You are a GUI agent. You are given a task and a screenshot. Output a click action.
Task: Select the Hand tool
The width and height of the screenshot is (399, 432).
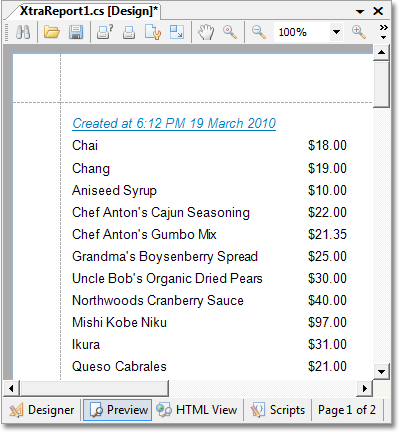point(206,32)
